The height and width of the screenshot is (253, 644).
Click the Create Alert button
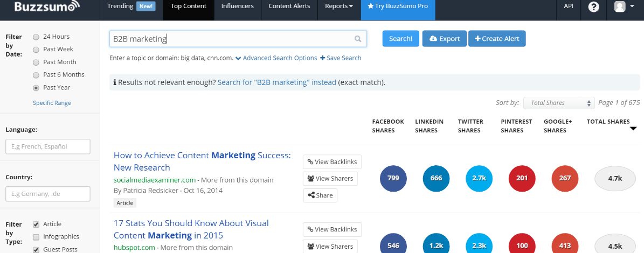click(497, 39)
